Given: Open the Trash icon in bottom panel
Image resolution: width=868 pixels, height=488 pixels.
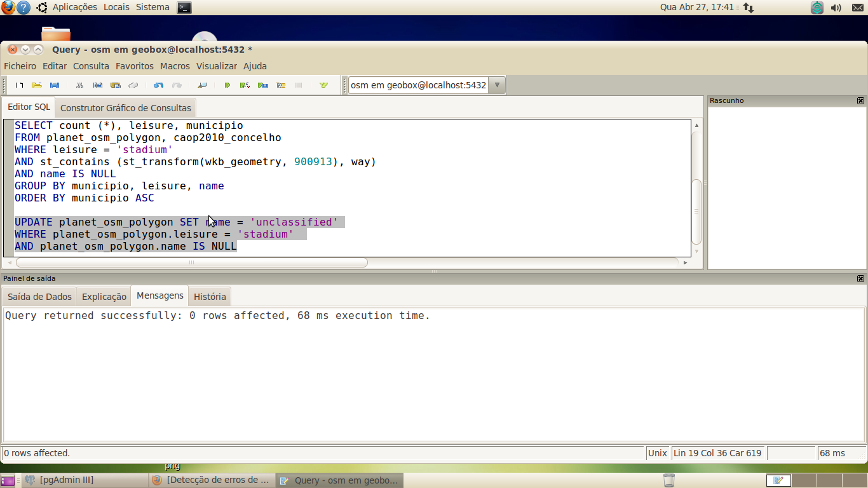Looking at the screenshot, I should pos(669,480).
